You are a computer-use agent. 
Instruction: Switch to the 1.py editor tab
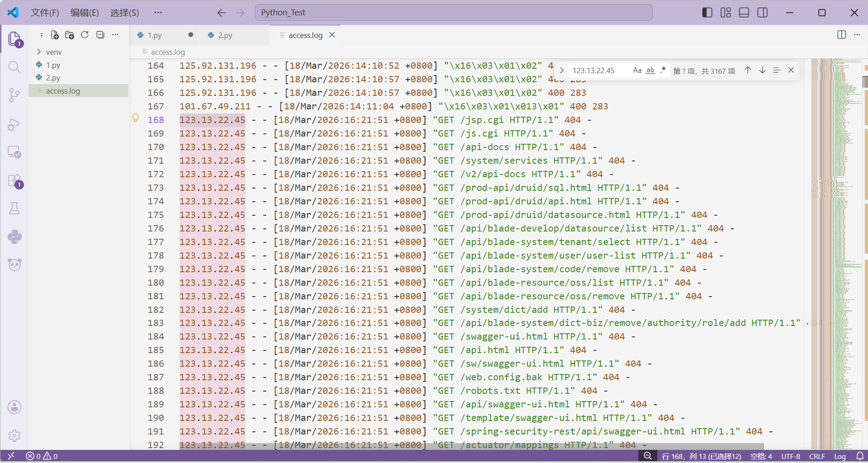(x=165, y=35)
